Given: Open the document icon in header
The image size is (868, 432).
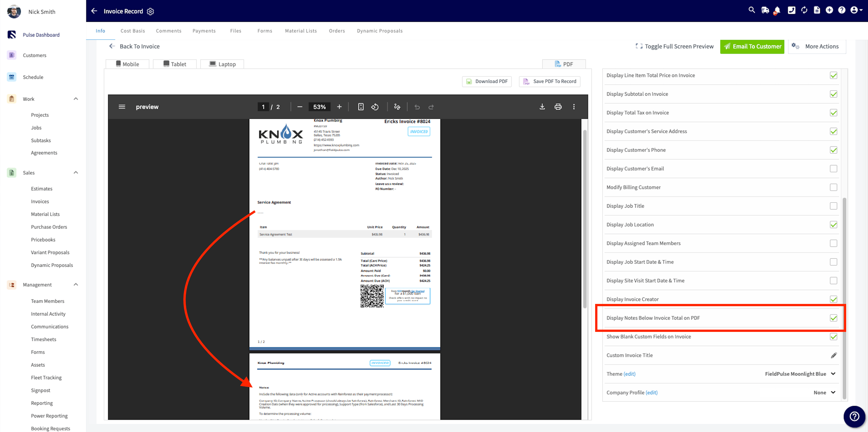Looking at the screenshot, I should (x=817, y=10).
